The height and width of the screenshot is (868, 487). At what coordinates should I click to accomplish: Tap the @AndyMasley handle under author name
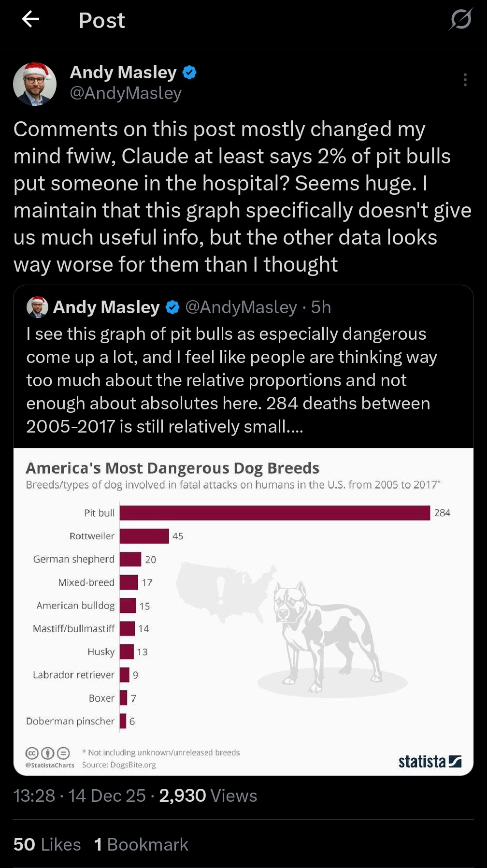pos(126,93)
